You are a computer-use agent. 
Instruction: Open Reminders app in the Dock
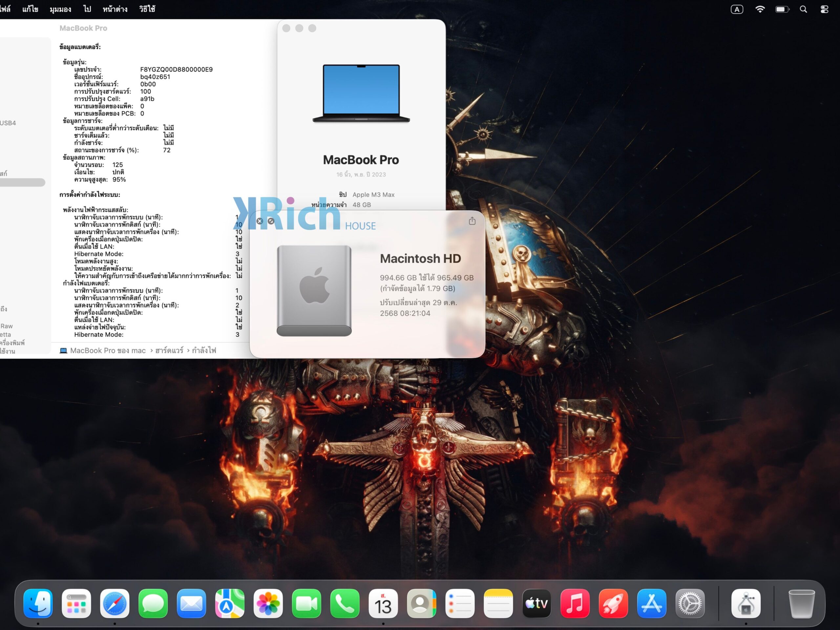pos(460,603)
